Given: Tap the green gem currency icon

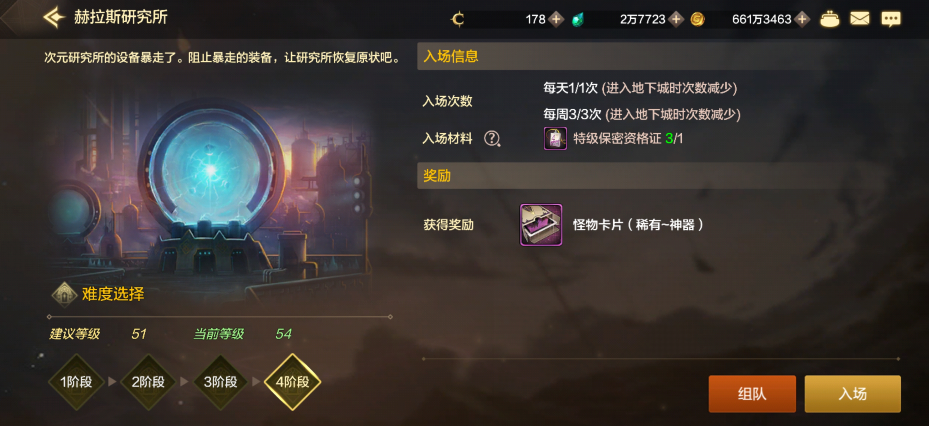Looking at the screenshot, I should 578,20.
